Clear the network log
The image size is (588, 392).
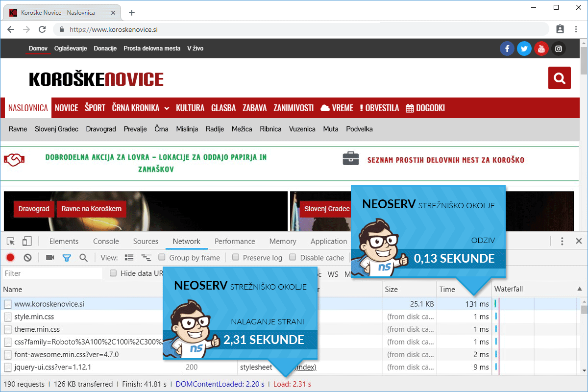coord(28,257)
